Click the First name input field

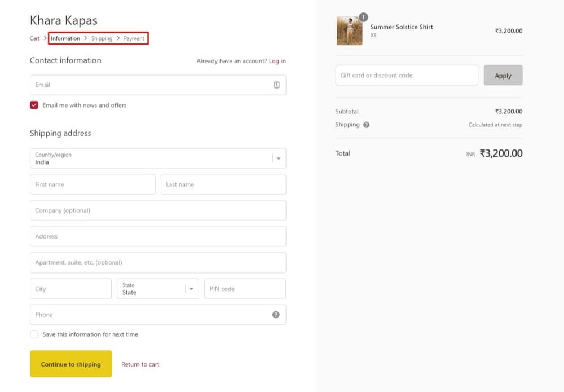click(x=92, y=184)
